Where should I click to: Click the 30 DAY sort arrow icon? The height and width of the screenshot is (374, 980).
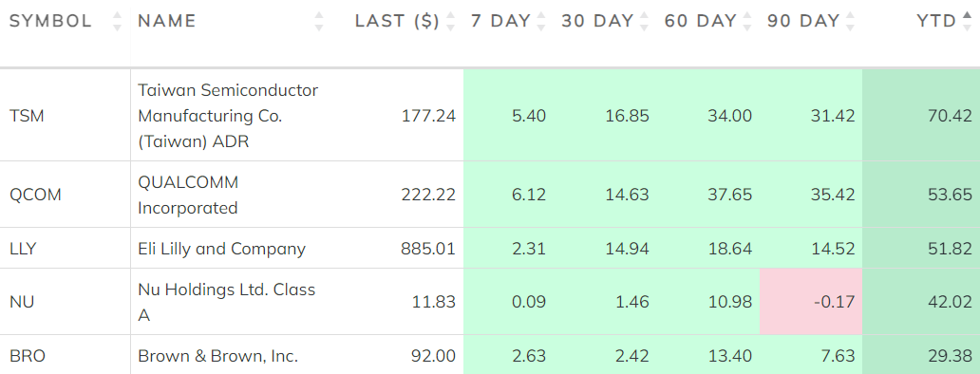(645, 22)
